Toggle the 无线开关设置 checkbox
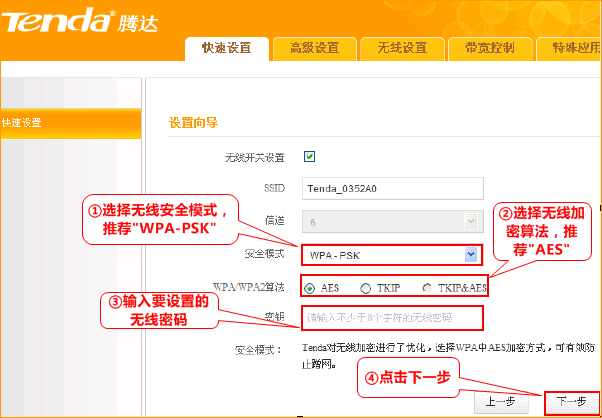Viewport: 602px width, 418px height. click(x=309, y=156)
